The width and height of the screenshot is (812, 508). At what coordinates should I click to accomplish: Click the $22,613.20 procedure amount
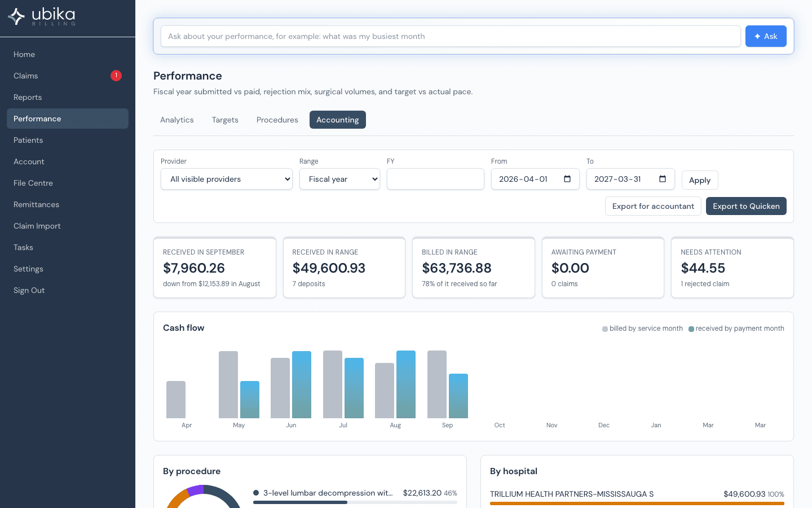(422, 493)
